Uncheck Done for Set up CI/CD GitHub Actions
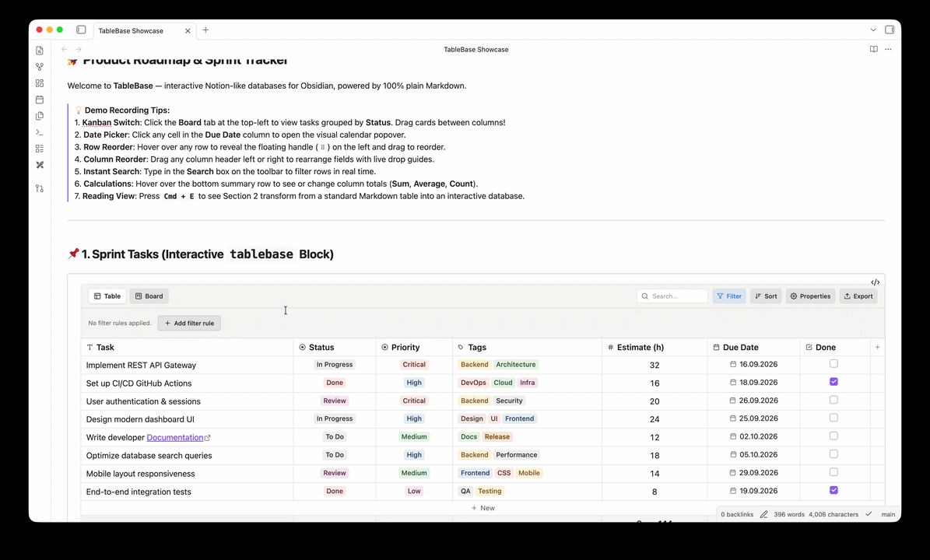Image resolution: width=930 pixels, height=560 pixels. tap(833, 382)
